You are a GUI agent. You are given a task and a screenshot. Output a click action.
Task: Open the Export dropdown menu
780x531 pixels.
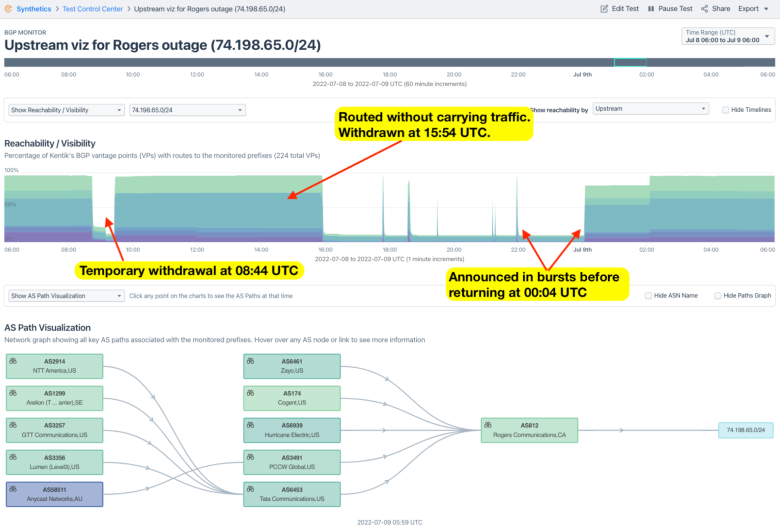753,8
